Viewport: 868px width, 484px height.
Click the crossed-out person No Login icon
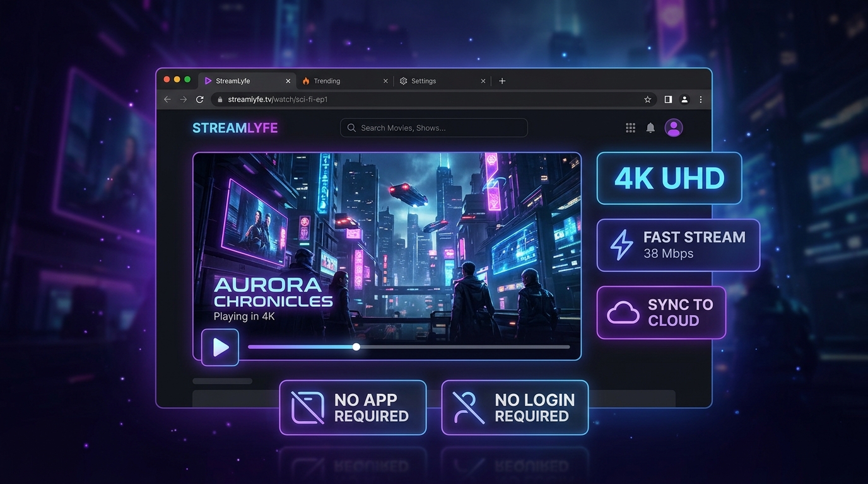tap(469, 408)
